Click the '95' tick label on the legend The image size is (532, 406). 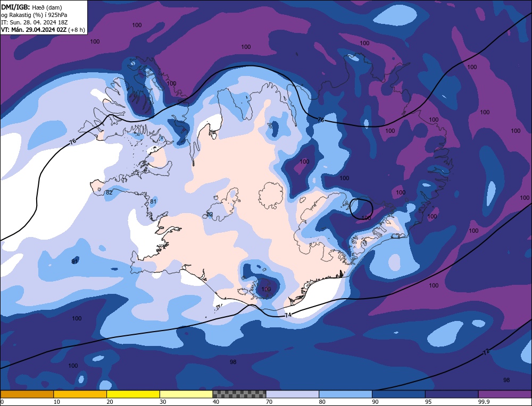pyautogui.click(x=428, y=402)
